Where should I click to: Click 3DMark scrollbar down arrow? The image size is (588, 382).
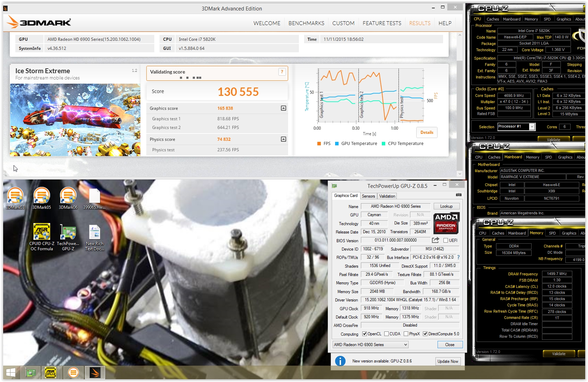460,174
